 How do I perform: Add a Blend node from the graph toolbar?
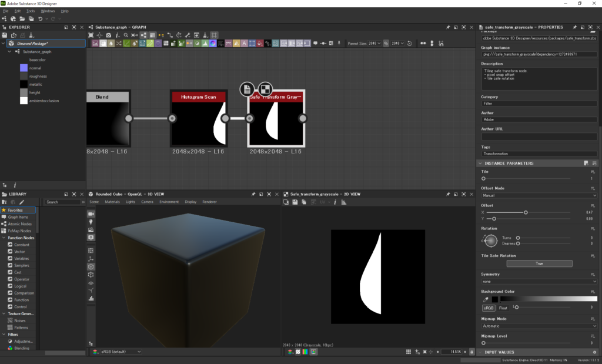click(x=103, y=44)
